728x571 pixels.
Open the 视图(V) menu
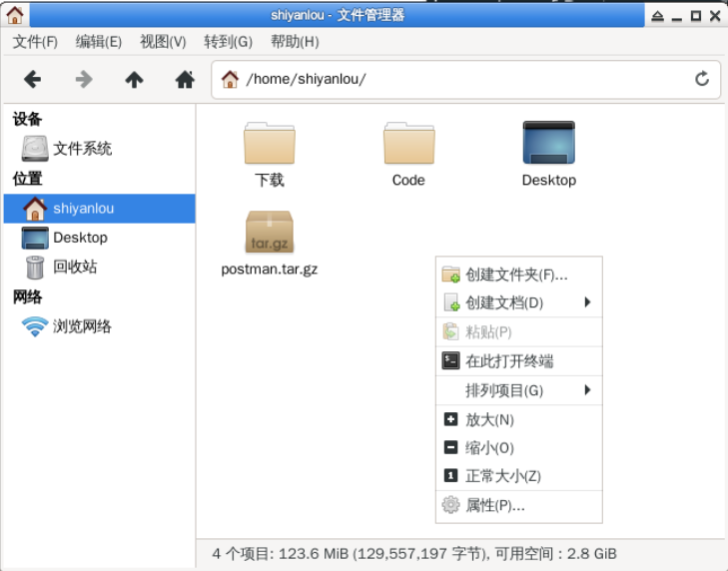tap(163, 41)
